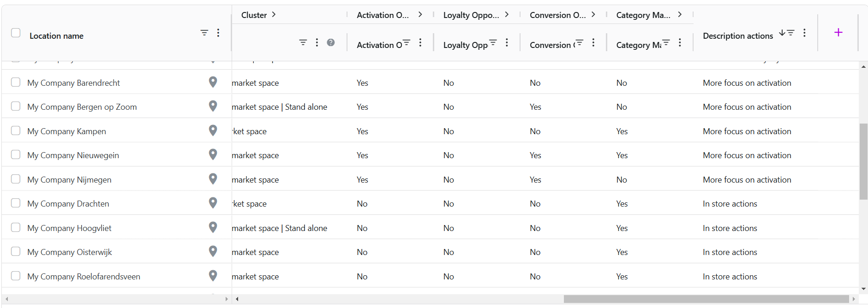868x308 pixels.
Task: Tick checkbox for My Company Hoogvliet
Action: pyautogui.click(x=16, y=227)
